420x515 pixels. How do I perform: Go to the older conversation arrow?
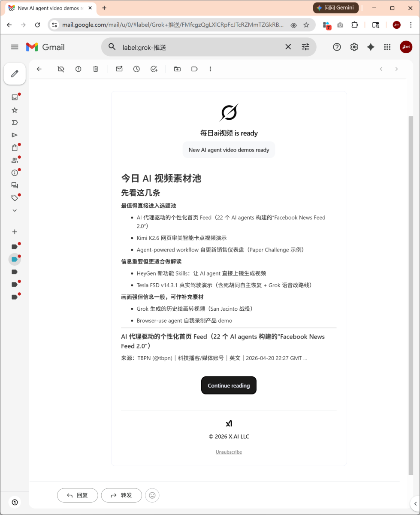[396, 69]
